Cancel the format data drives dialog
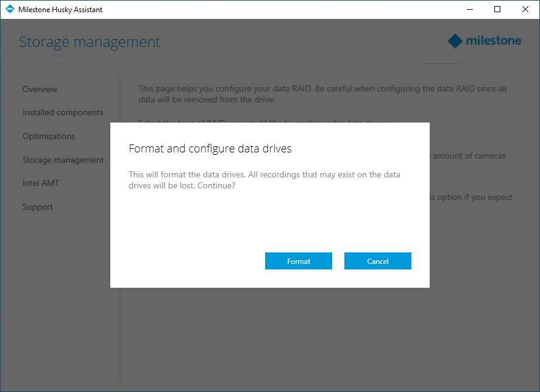 click(x=377, y=261)
